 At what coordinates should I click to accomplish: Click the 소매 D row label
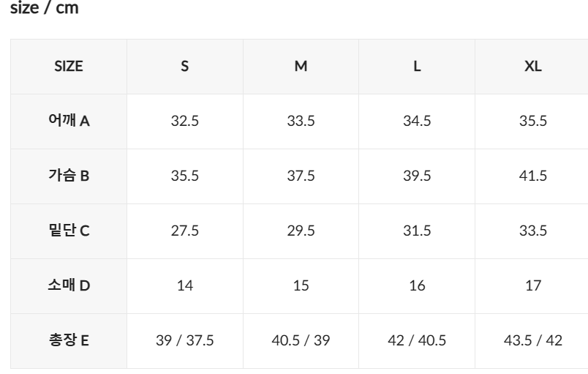click(69, 286)
